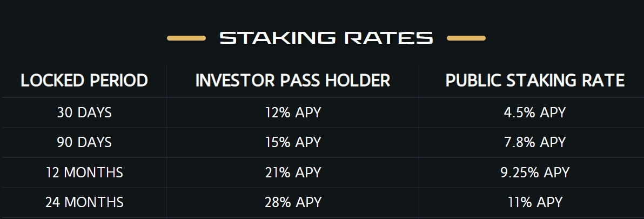Select the Investor Pass Holder column header
The image size is (644, 219).
293,81
